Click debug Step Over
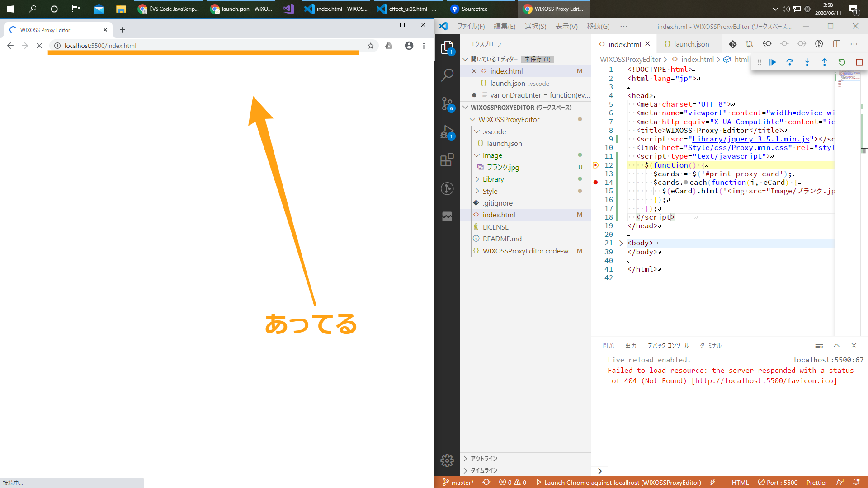The image size is (868, 488). tap(790, 62)
